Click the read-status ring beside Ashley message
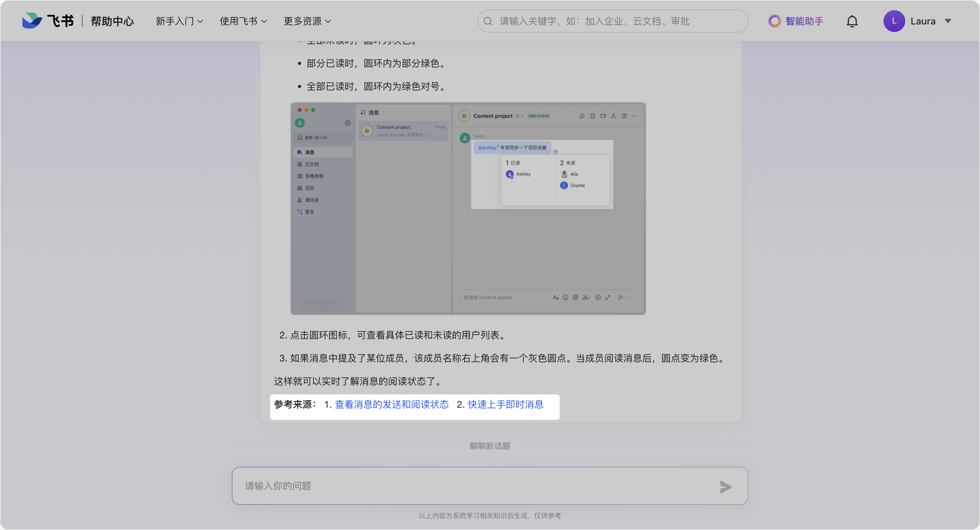 (x=555, y=152)
